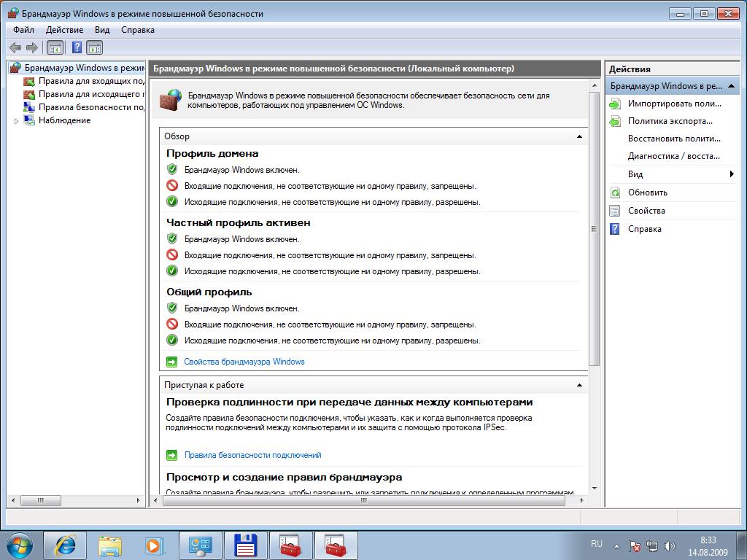
Task: Open the Действие menu
Action: (x=64, y=30)
